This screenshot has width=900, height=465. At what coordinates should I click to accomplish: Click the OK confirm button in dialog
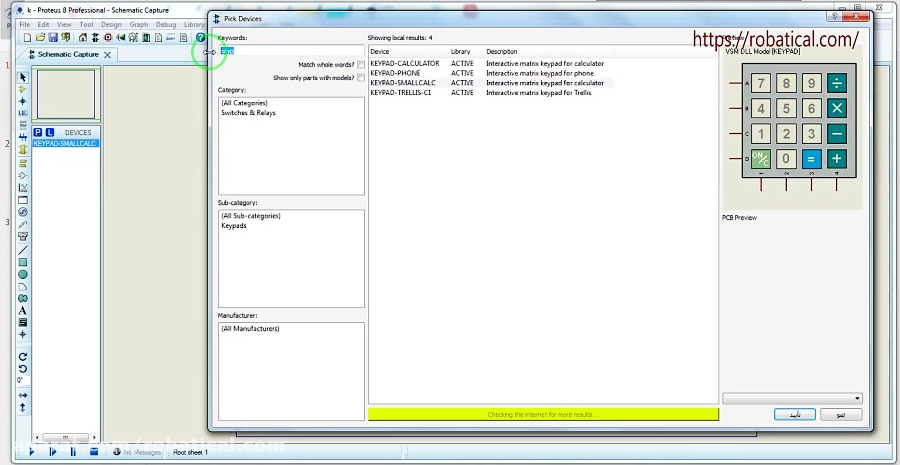point(795,414)
